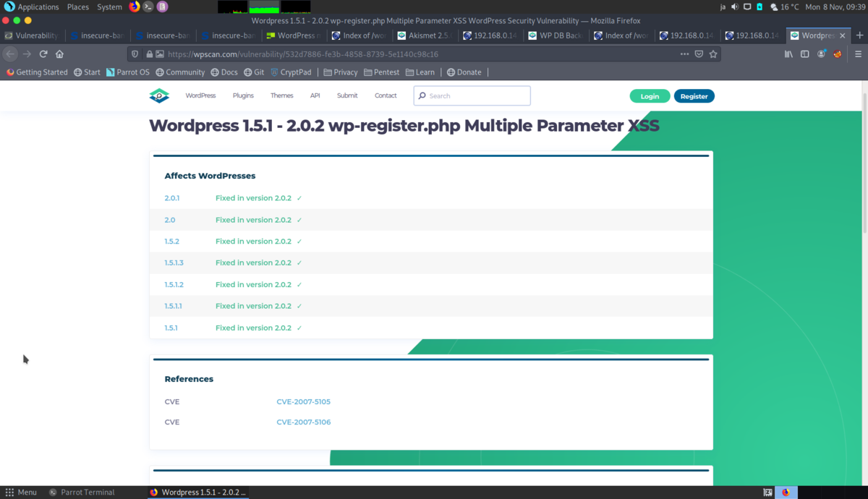Screen dimensions: 868x499
Task: Open the Firefox account icon
Action: point(821,54)
